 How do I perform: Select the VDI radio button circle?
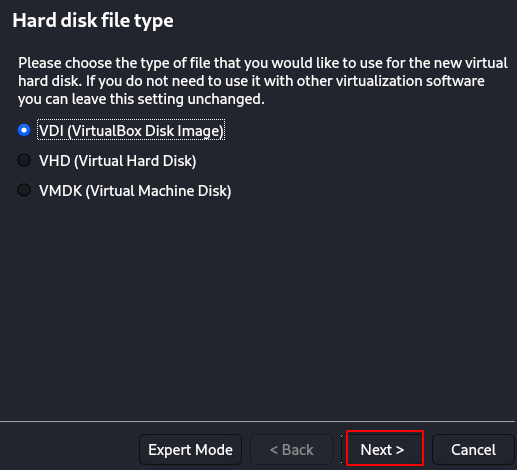(x=24, y=130)
